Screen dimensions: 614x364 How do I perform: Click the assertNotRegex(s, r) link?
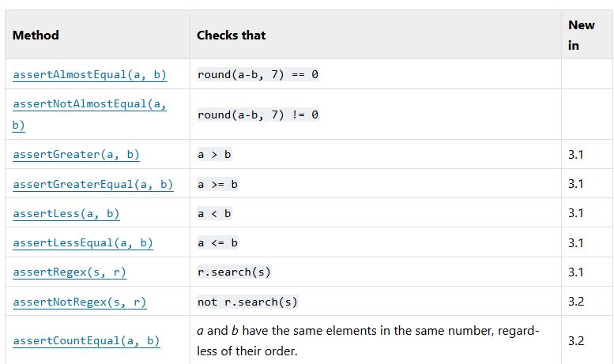80,302
